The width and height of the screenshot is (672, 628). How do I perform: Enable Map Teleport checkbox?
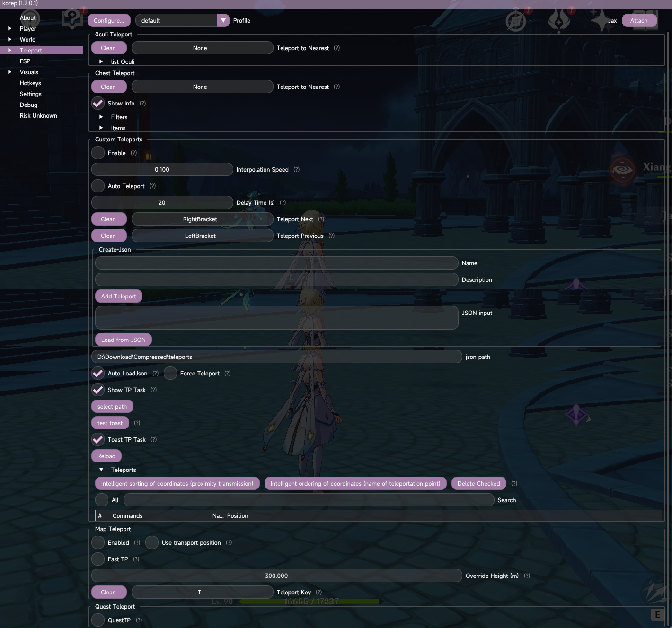pos(98,542)
